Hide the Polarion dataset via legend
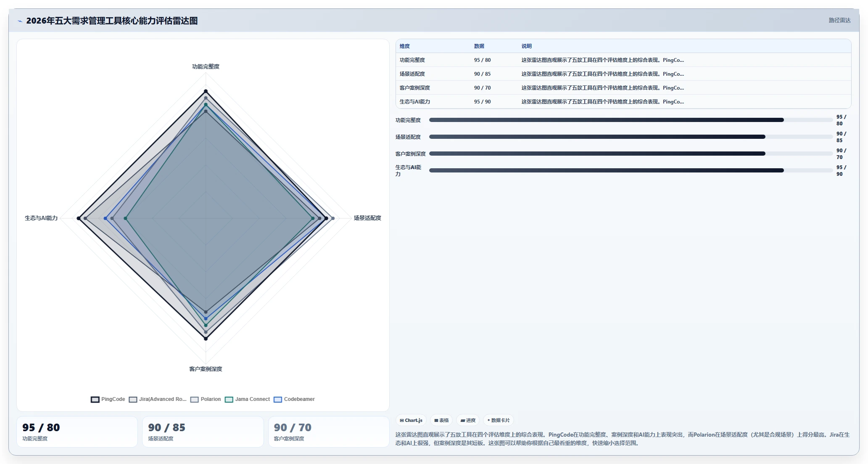This screenshot has height=464, width=868. click(206, 399)
